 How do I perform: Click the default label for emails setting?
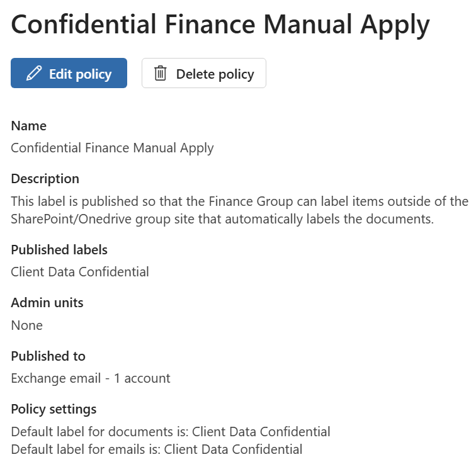(x=157, y=449)
